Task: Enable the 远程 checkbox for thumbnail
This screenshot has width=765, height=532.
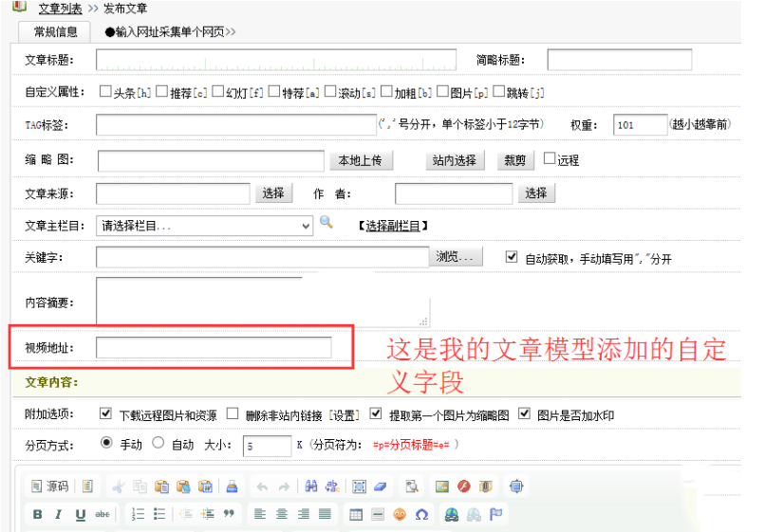Action: 550,159
